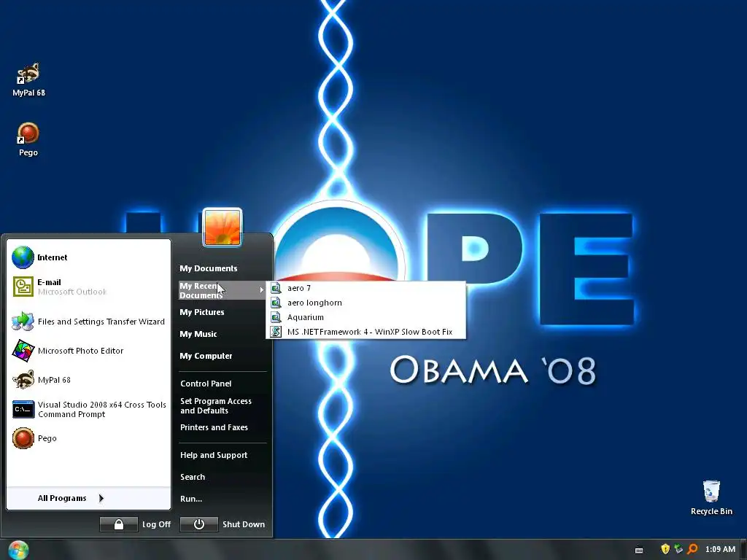Select the Recycle Bin on the desktop
The width and height of the screenshot is (747, 560).
711,497
